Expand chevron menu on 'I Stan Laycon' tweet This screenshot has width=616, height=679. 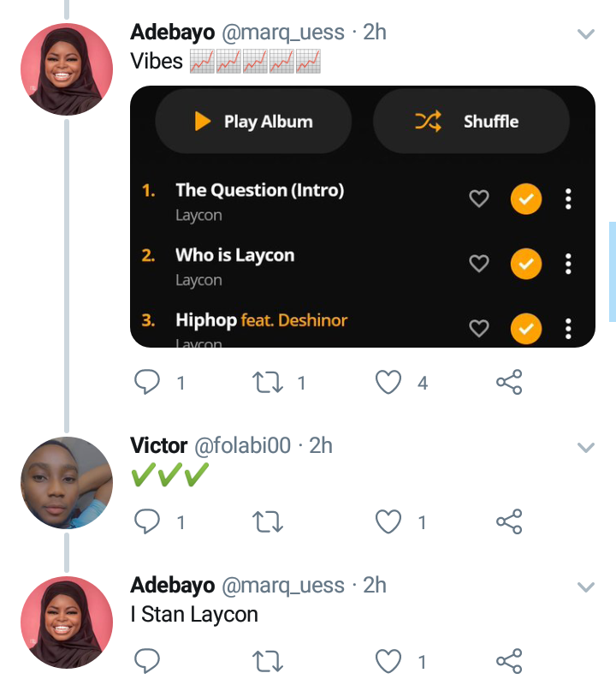pos(586,587)
